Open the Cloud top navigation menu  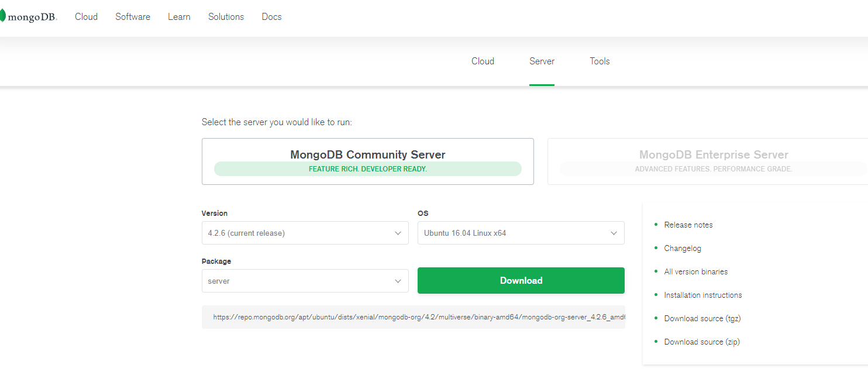pos(86,17)
